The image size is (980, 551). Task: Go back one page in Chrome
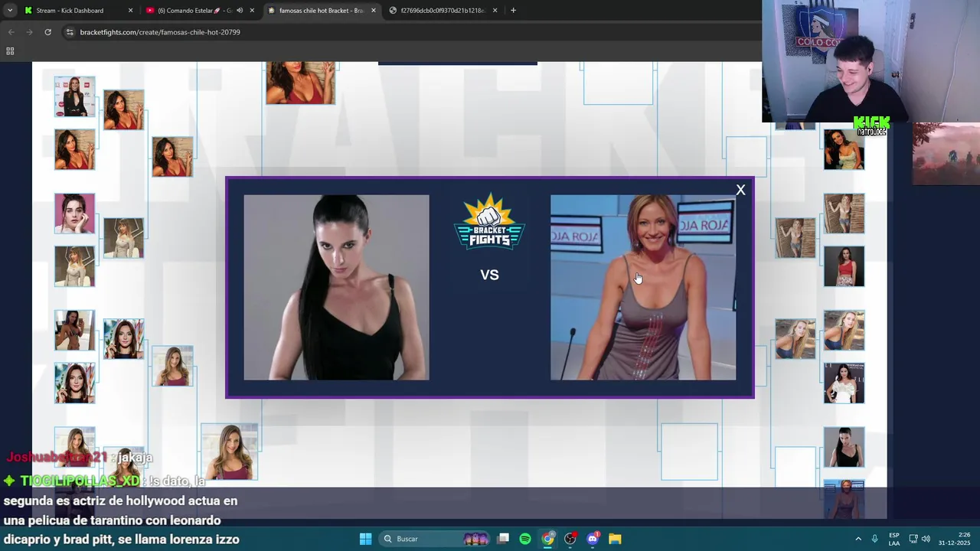(11, 32)
